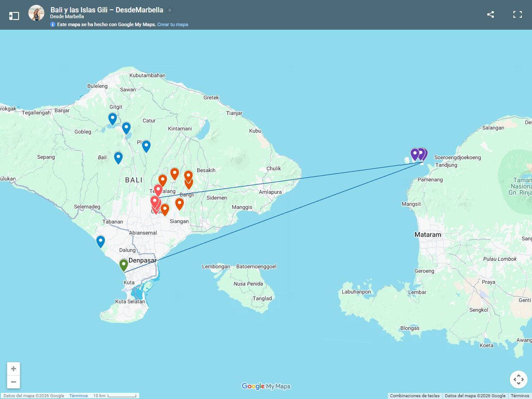The image size is (532, 399).
Task: Click the 'Pamenang' label on Lombok
Action: [430, 180]
